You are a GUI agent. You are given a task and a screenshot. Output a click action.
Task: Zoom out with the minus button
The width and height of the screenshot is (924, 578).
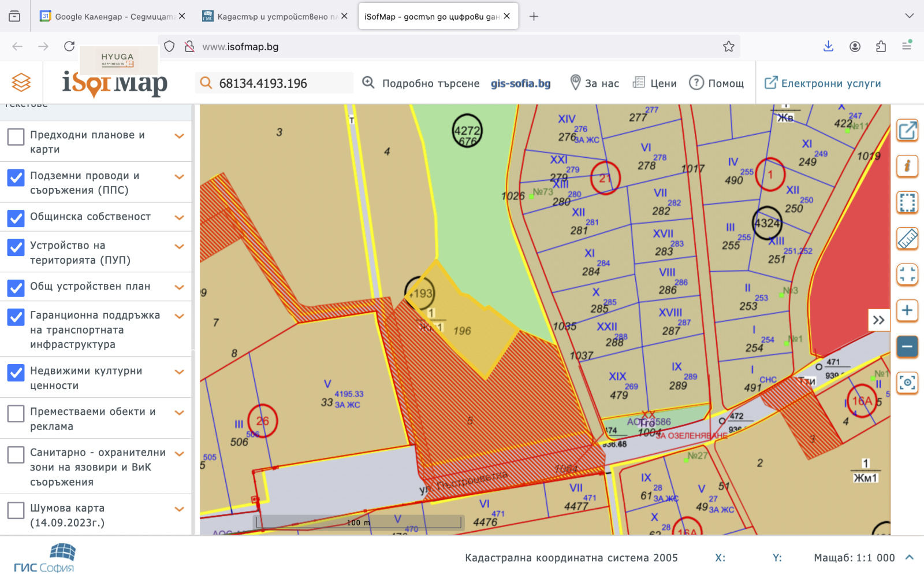[x=907, y=346]
